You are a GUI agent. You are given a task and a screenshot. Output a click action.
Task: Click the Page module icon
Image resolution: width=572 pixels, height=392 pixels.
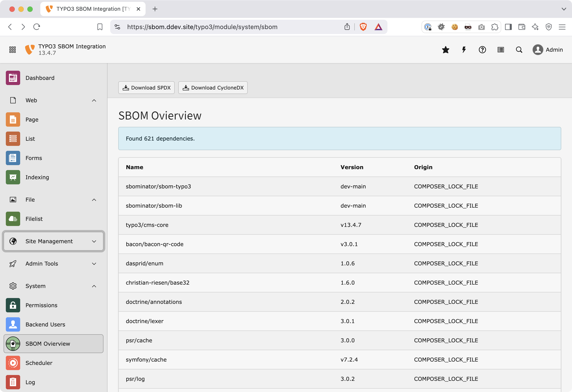(x=13, y=119)
